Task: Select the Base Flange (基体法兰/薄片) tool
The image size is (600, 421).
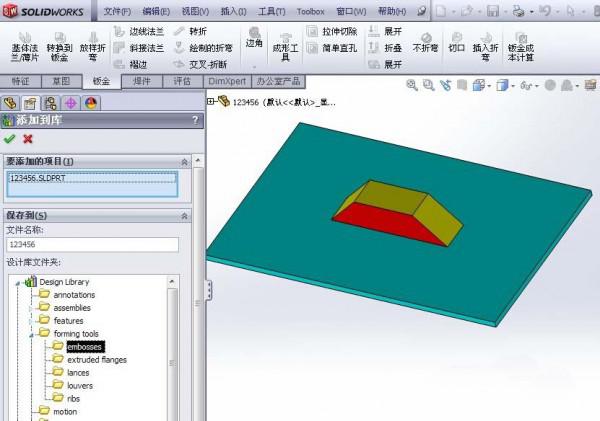Action: tap(25, 47)
